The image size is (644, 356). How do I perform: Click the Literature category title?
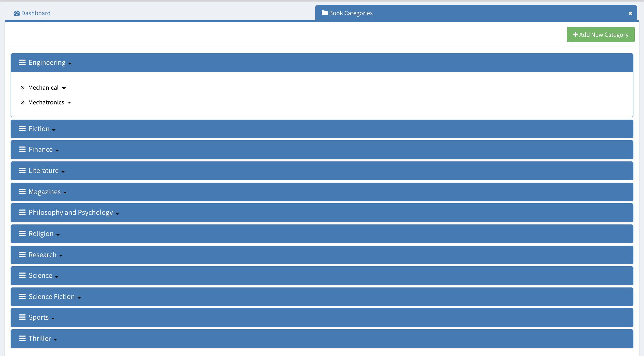point(43,171)
